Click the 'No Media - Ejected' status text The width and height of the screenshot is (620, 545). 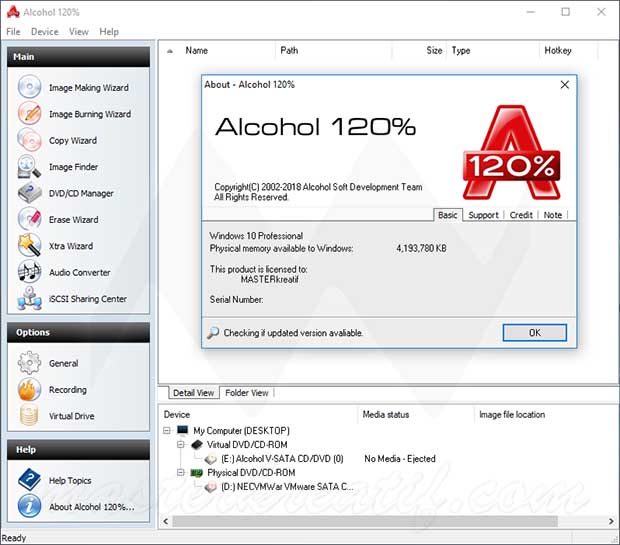(400, 459)
